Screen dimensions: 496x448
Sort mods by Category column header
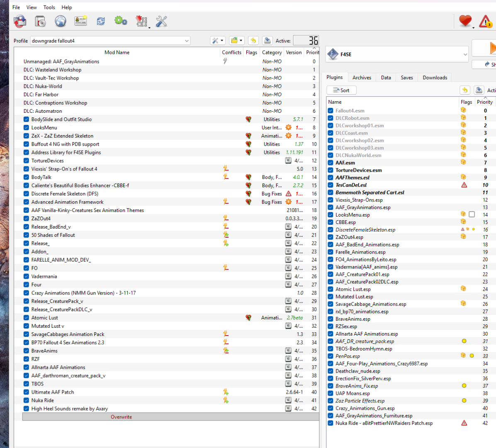tap(272, 53)
